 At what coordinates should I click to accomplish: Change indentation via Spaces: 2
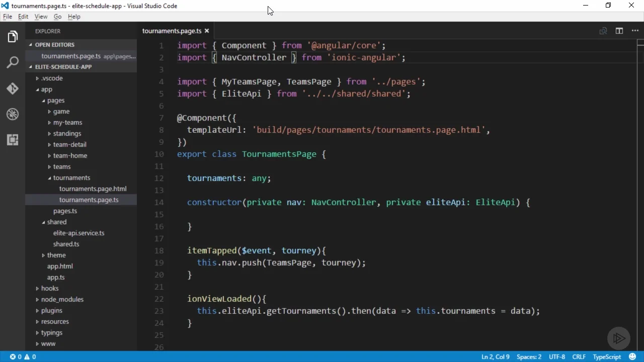tap(529, 356)
